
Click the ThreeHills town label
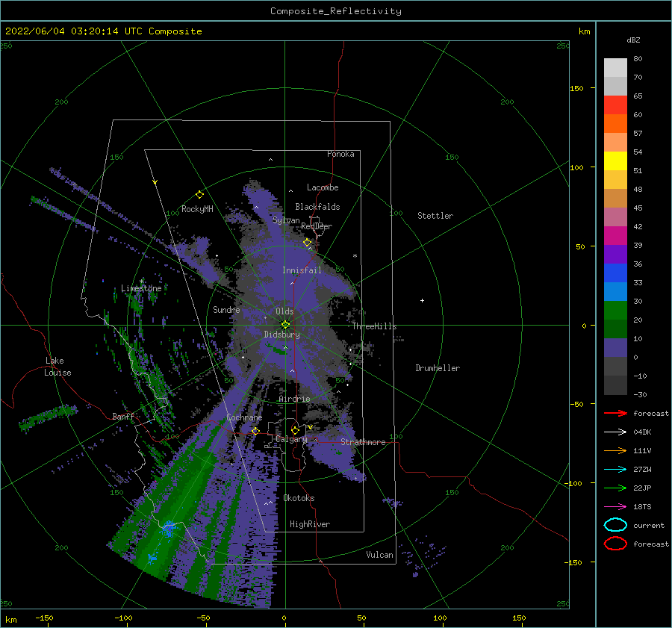click(375, 326)
